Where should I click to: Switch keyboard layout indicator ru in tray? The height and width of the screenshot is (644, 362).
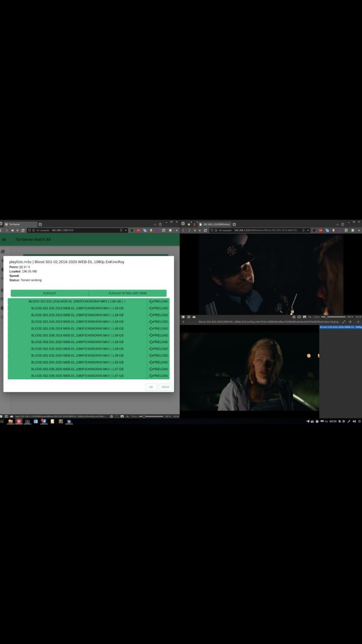326,421
